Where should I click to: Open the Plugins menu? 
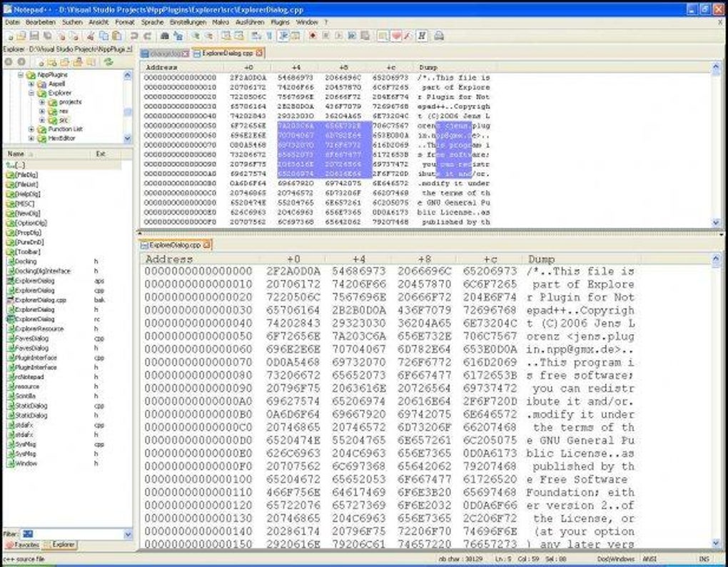pyautogui.click(x=278, y=22)
